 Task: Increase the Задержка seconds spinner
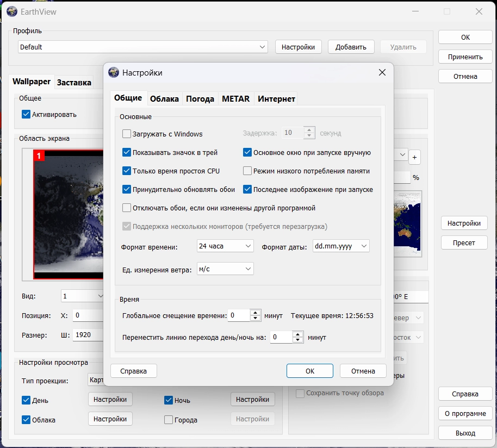pos(309,129)
